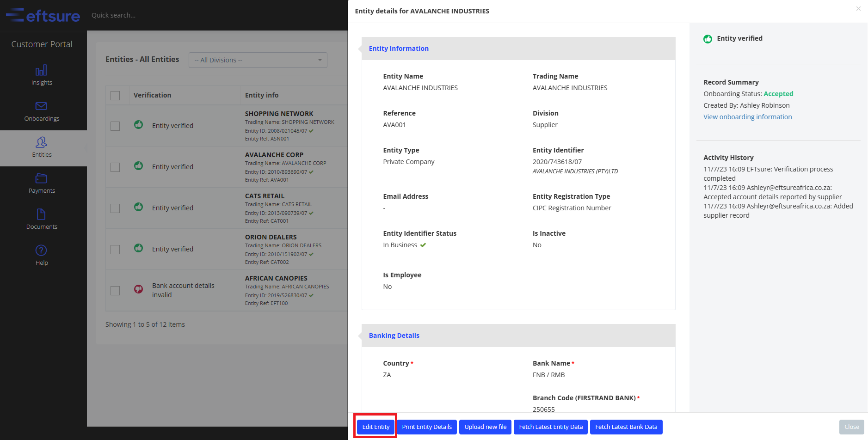Click Print Entity Details

tap(427, 427)
